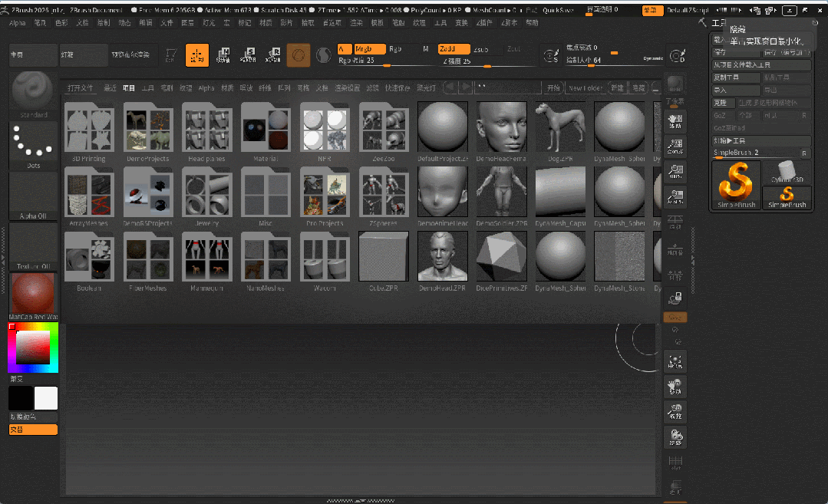Open the ZPlugin menu (Z插件)
Screen dimensions: 828x504
[484, 23]
